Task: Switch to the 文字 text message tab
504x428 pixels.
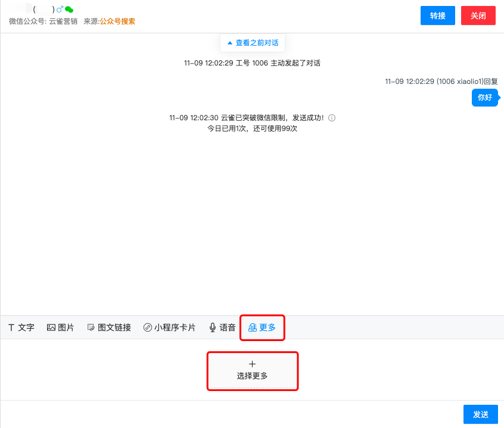Action: (21, 327)
